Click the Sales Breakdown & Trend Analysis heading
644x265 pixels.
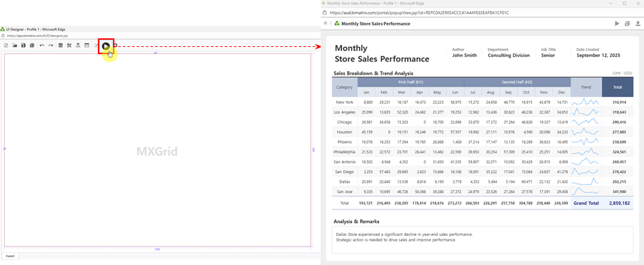coord(374,73)
